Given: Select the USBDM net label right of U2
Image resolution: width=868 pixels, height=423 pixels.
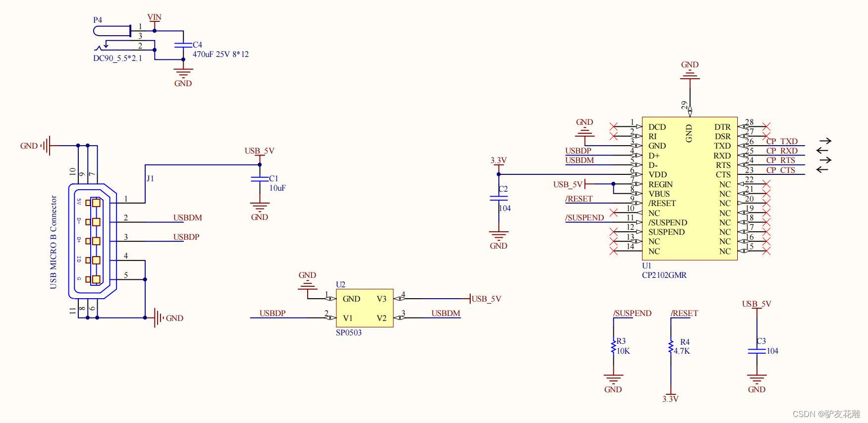Looking at the screenshot, I should click(x=446, y=313).
